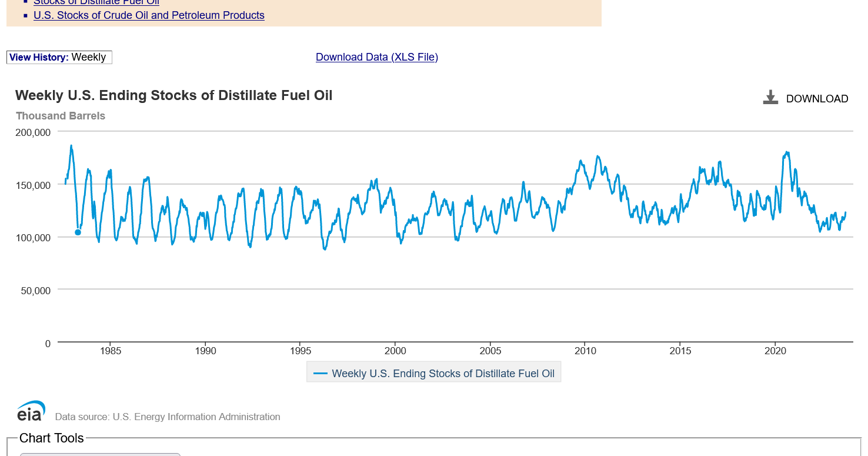
Task: Open the partially visible Stocks of Distillate Fuel Oil link
Action: (96, 2)
